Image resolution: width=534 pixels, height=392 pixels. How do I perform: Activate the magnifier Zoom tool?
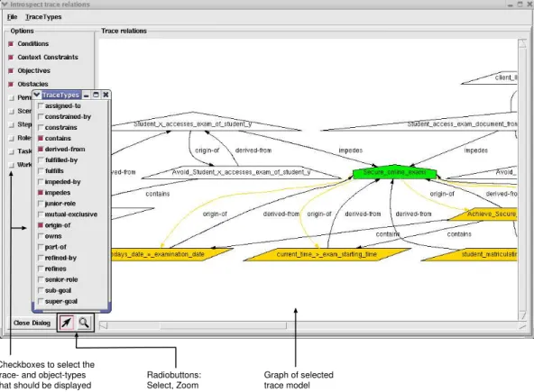84,322
